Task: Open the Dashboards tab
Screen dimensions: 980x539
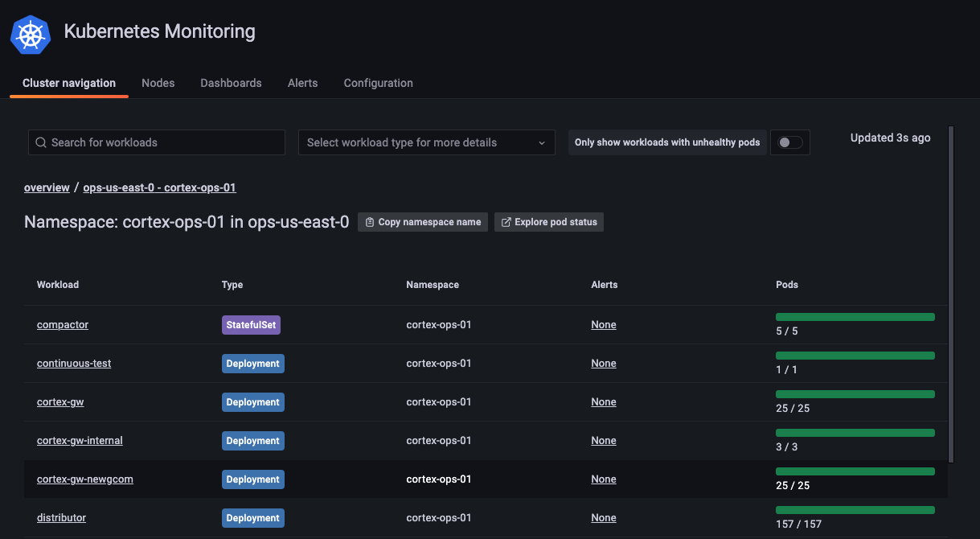Action: point(231,83)
